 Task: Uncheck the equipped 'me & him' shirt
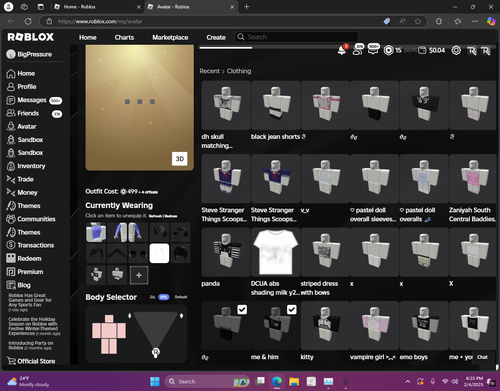click(x=292, y=310)
